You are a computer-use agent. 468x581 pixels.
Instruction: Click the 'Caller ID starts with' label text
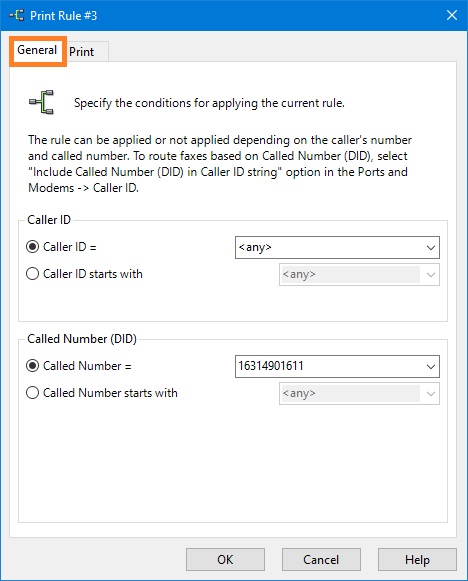[93, 274]
